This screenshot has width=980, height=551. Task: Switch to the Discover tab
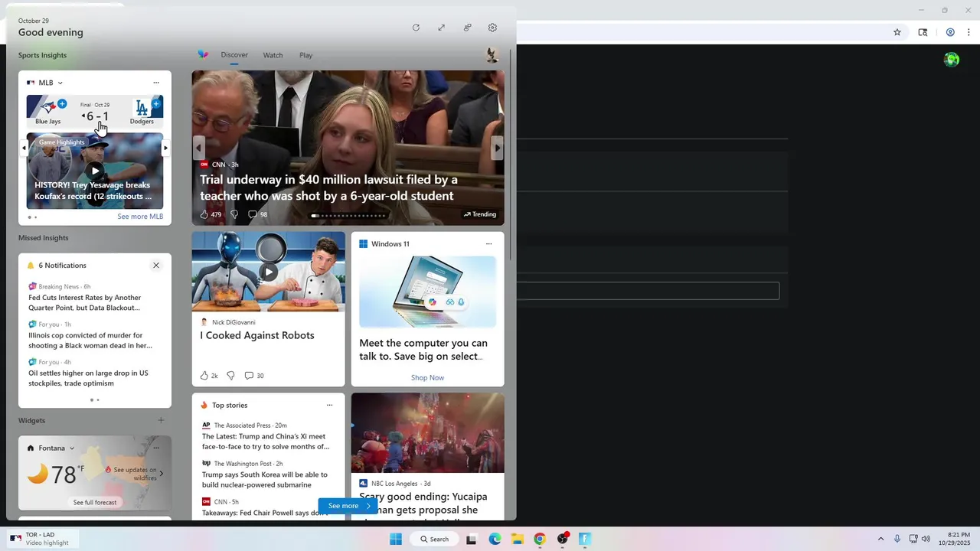[x=234, y=55]
